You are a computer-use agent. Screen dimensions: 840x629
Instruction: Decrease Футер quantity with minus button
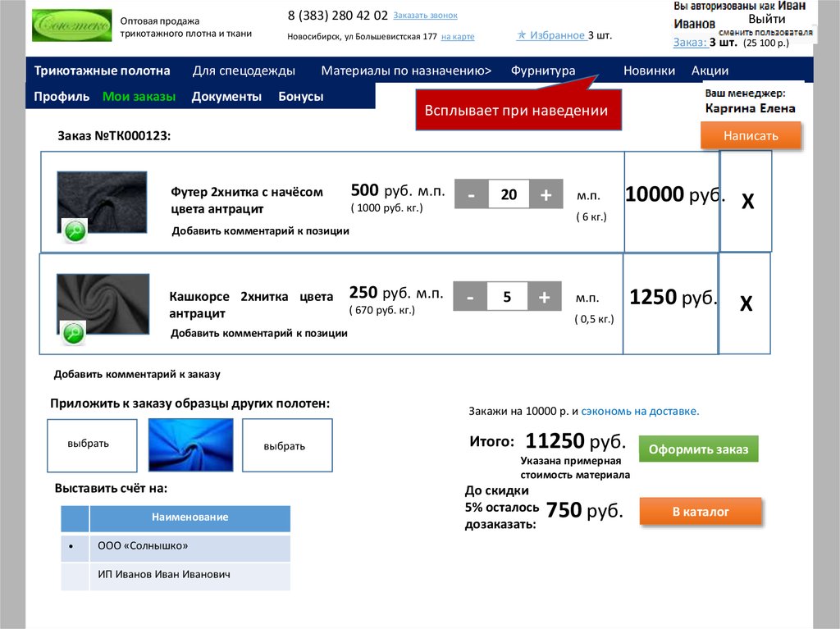tap(471, 194)
